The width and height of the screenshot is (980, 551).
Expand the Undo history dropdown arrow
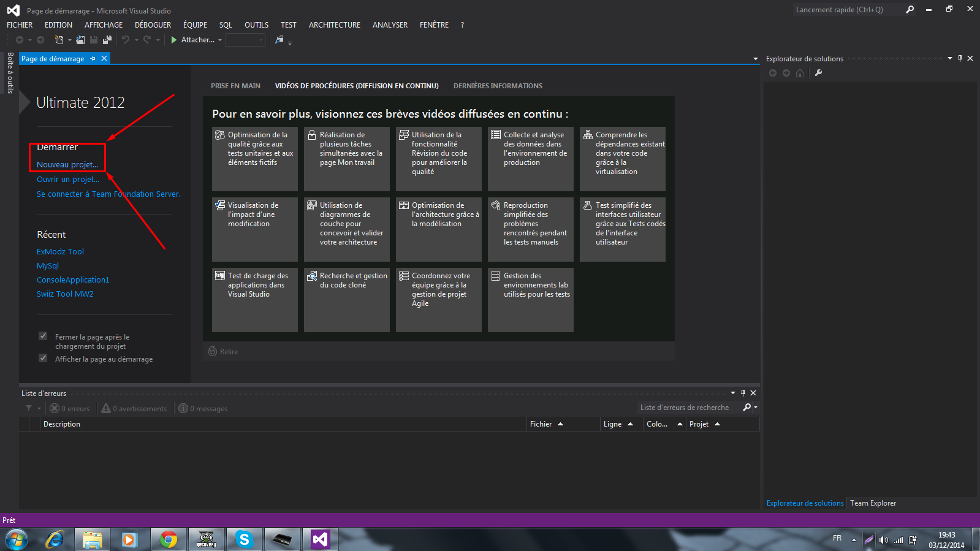point(137,40)
